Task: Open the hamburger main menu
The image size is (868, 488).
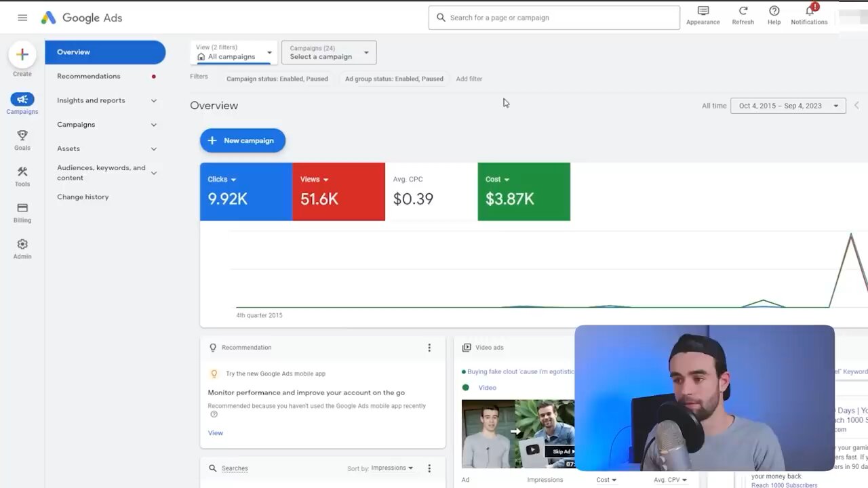Action: click(x=22, y=18)
